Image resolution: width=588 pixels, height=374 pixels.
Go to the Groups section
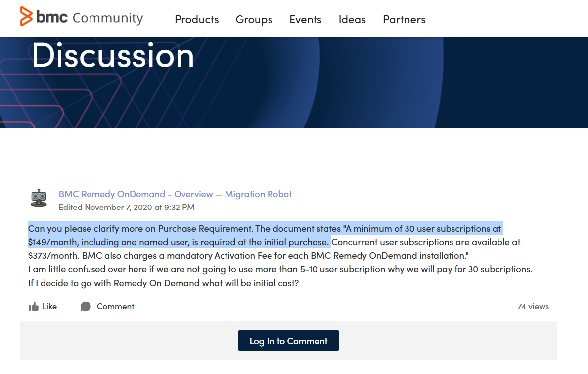click(254, 20)
